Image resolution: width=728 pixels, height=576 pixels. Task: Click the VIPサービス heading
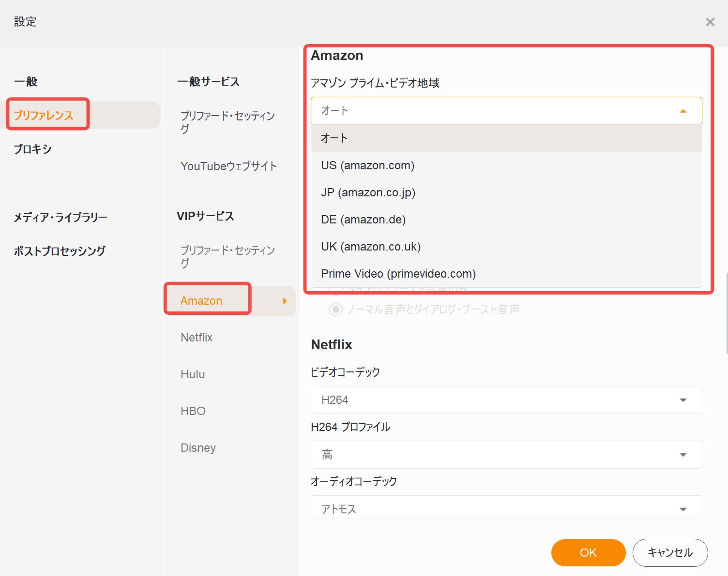(205, 216)
